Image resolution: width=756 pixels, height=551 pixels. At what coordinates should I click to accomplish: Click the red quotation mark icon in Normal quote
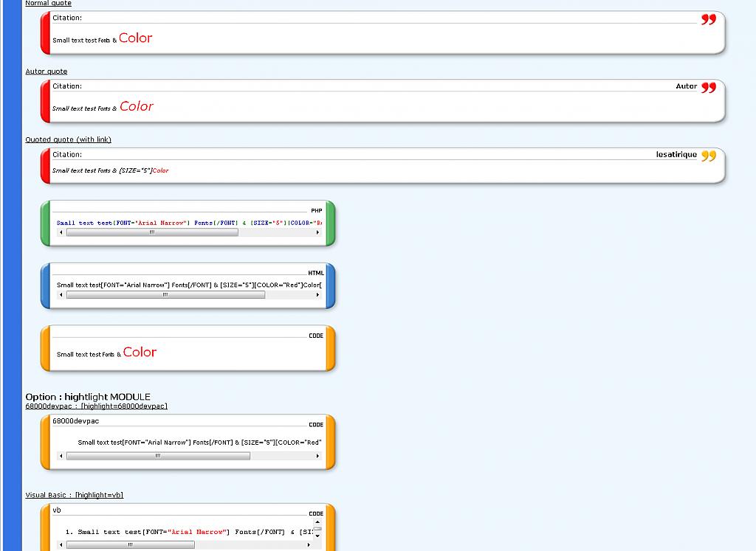[708, 20]
